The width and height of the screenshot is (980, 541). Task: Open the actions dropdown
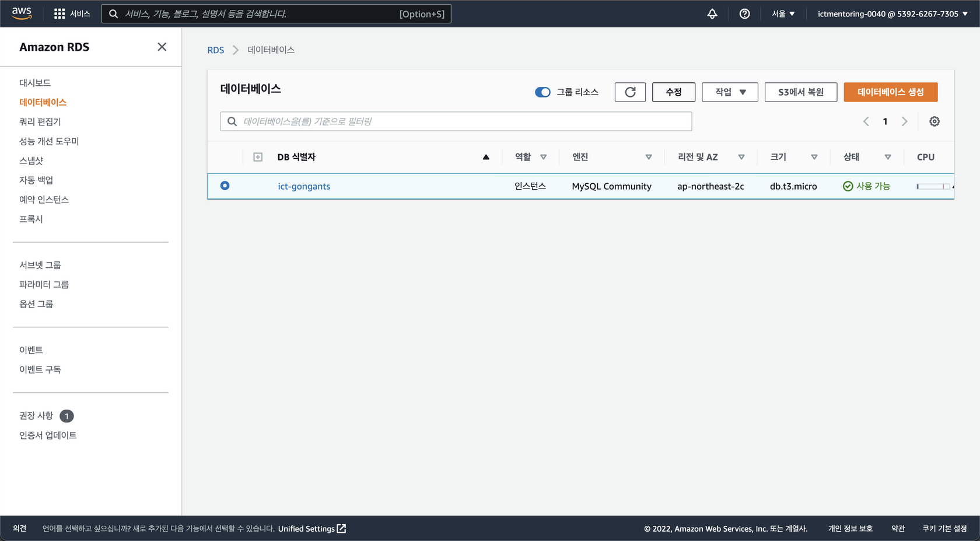point(730,92)
